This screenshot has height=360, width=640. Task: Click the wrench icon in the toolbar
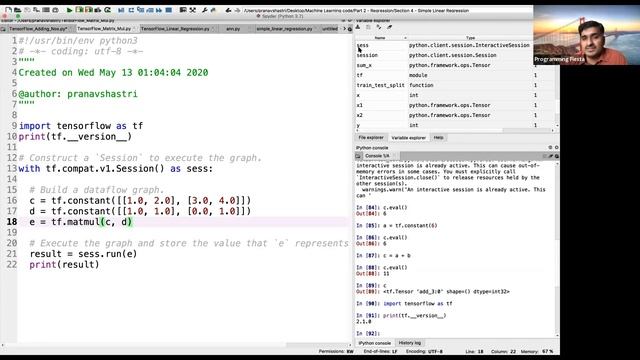(204, 10)
